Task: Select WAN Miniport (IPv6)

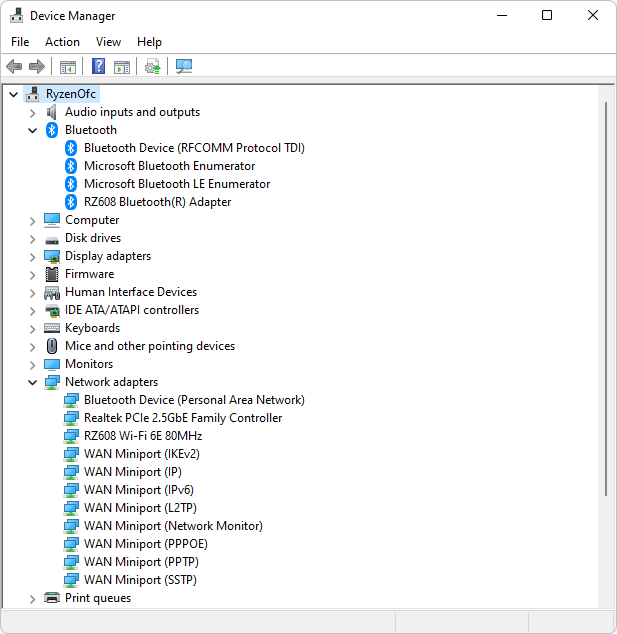Action: (x=139, y=490)
